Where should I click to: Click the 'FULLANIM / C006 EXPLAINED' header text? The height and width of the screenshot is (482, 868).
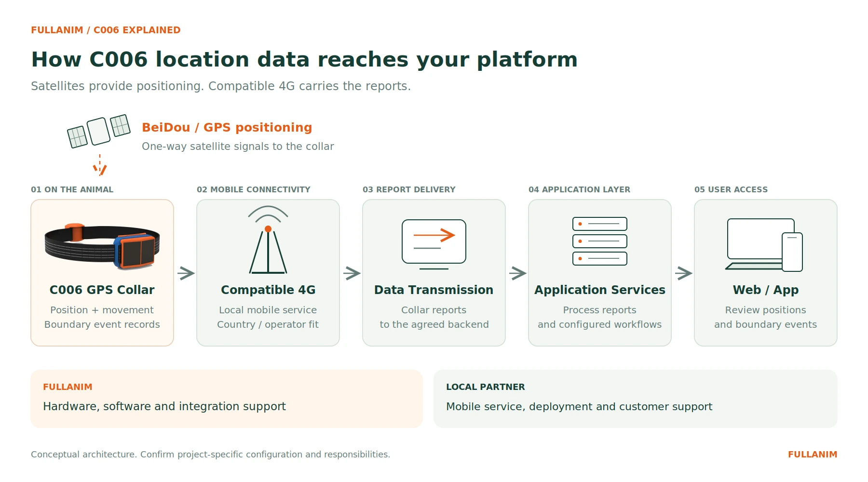(106, 30)
